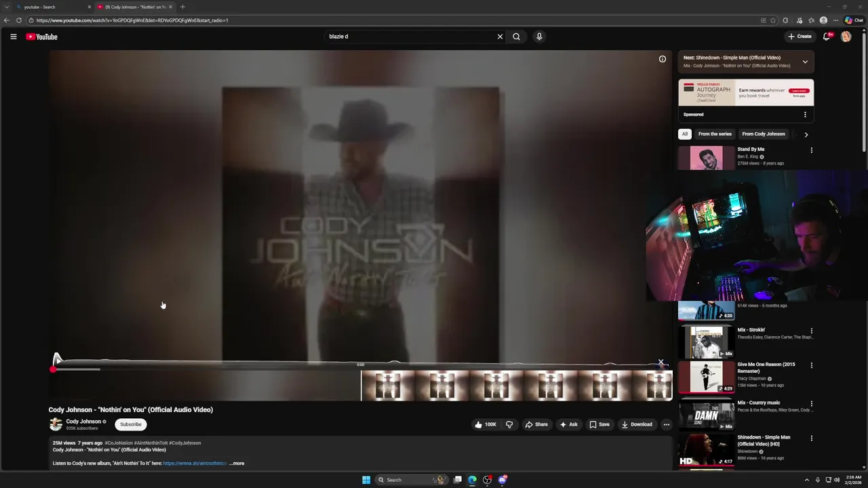Open Shinedown - Simple Man video title
The height and width of the screenshot is (488, 868).
point(764,441)
